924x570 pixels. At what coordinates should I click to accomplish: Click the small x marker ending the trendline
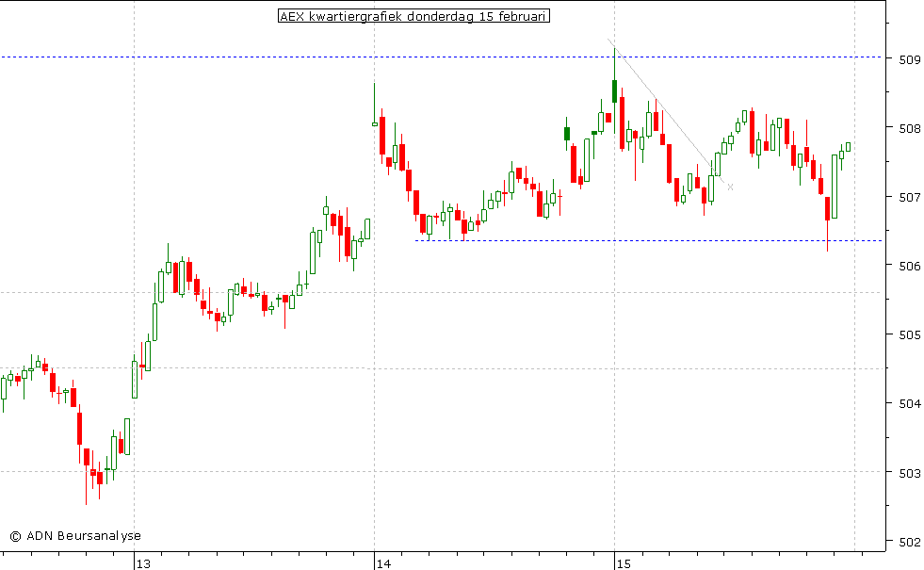(x=730, y=187)
